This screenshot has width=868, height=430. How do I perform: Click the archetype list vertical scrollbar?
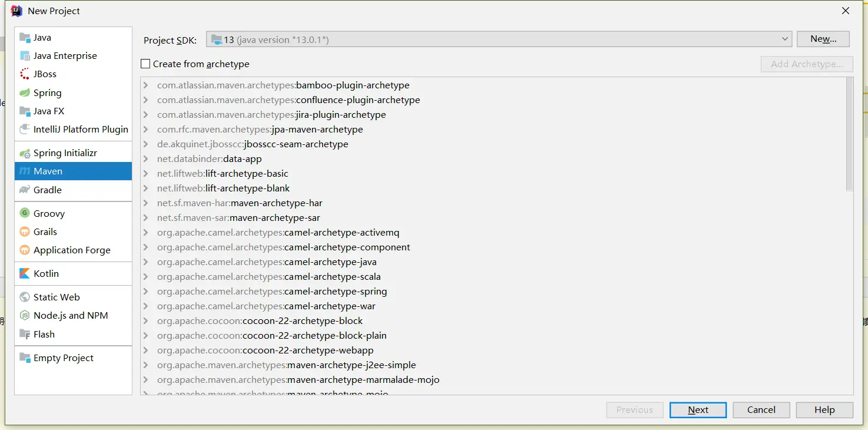tap(849, 134)
